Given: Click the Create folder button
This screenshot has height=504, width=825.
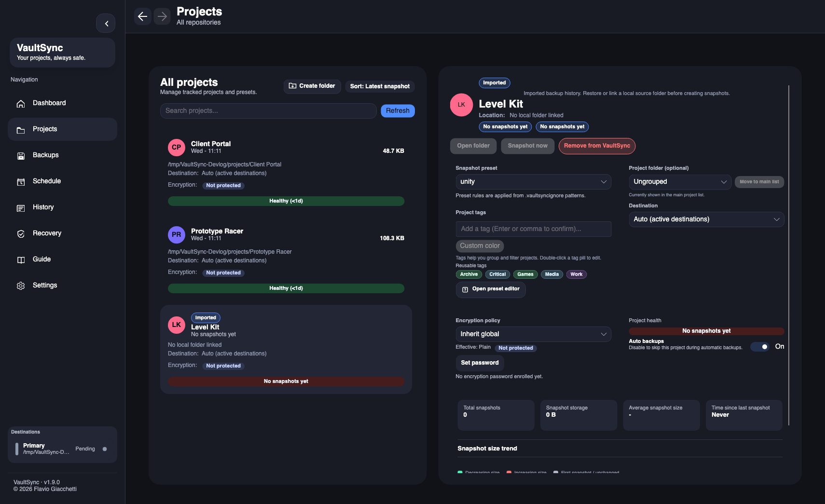Looking at the screenshot, I should pyautogui.click(x=312, y=86).
